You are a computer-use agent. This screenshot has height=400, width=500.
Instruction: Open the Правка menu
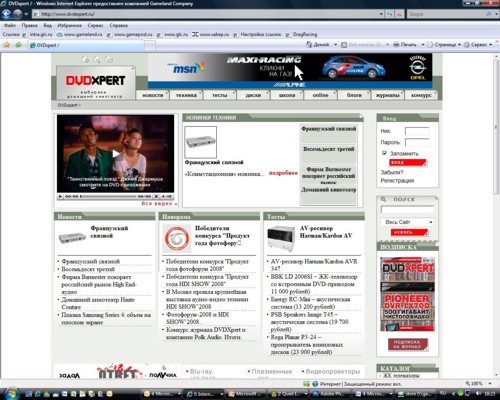click(29, 25)
